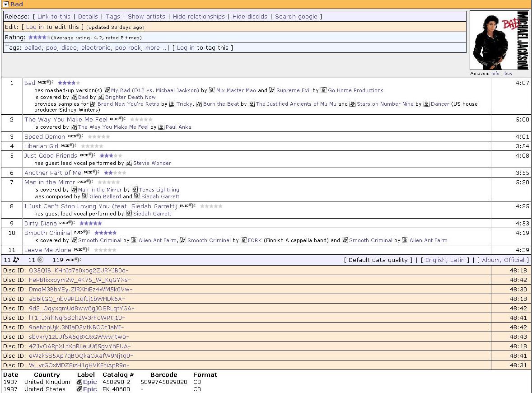Open the Dirty Diana track link
The width and height of the screenshot is (532, 393).
tap(41, 224)
